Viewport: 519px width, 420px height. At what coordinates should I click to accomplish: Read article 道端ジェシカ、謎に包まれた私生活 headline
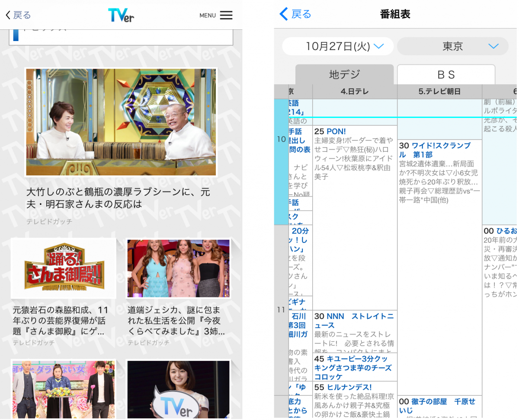(176, 321)
